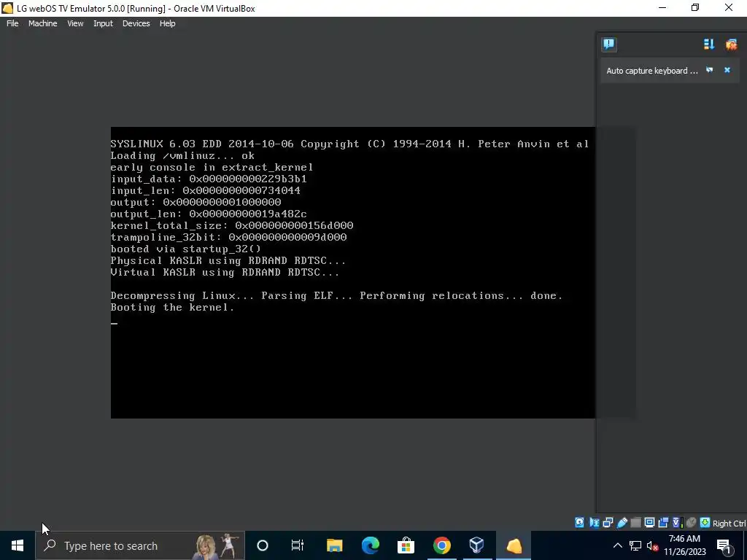Image resolution: width=747 pixels, height=560 pixels.
Task: Click the Auto capture keyboard forget icon
Action: tap(709, 70)
